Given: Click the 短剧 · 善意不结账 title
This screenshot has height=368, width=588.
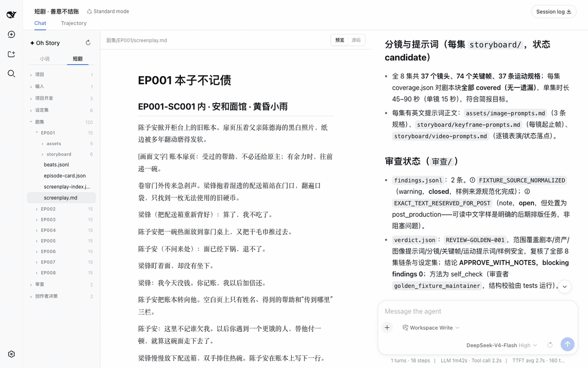Looking at the screenshot, I should [57, 11].
